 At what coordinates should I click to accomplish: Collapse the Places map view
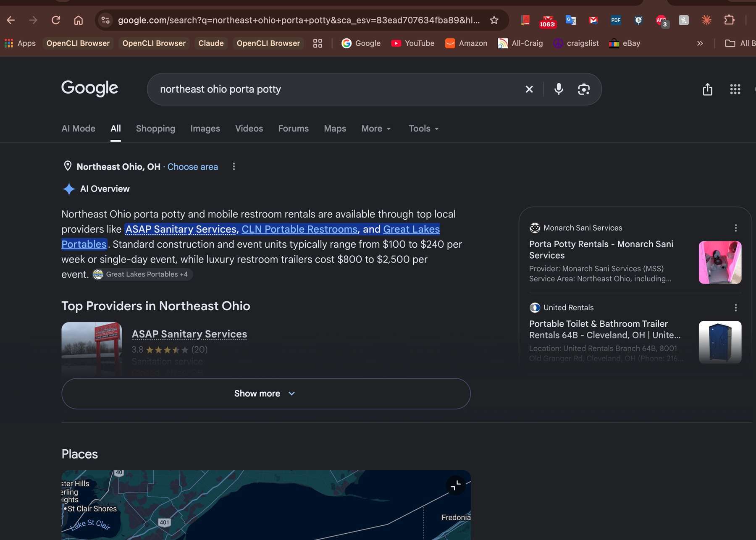(x=456, y=485)
